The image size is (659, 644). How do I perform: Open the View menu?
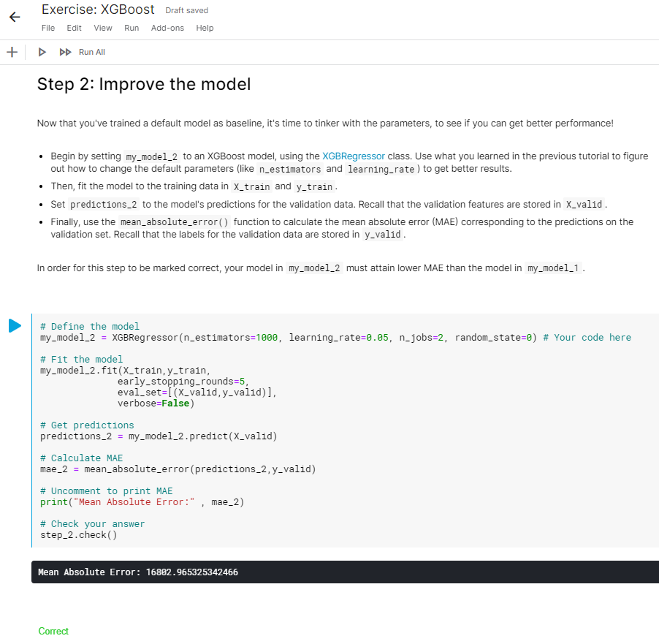point(103,28)
